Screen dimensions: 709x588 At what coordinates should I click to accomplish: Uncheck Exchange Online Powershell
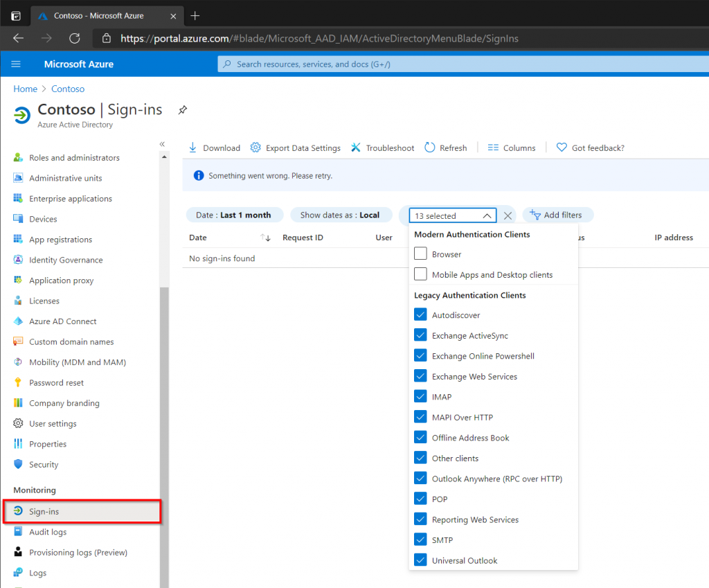pos(420,355)
